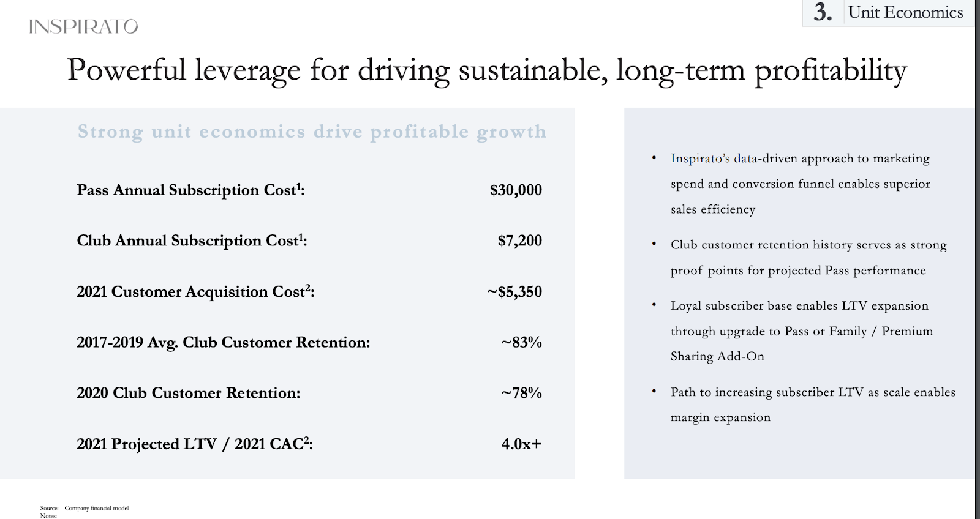The width and height of the screenshot is (980, 519).
Task: Click the slide title about long-term profitability
Action: tap(487, 70)
